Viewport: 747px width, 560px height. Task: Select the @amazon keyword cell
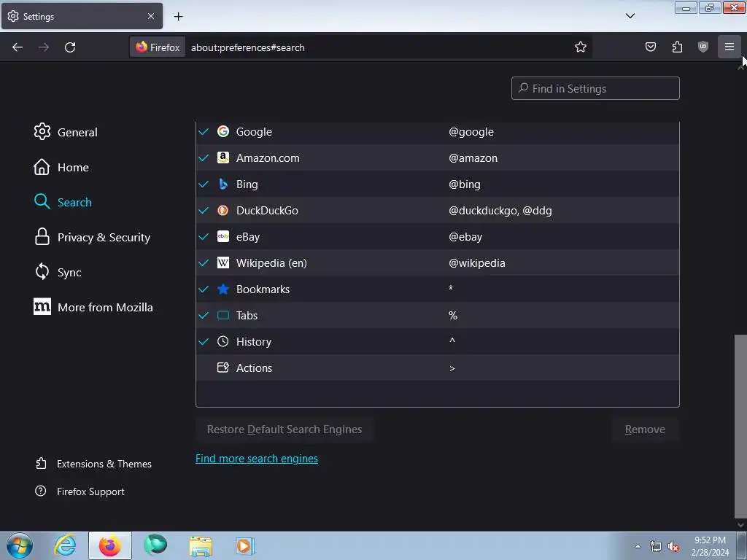click(x=473, y=158)
